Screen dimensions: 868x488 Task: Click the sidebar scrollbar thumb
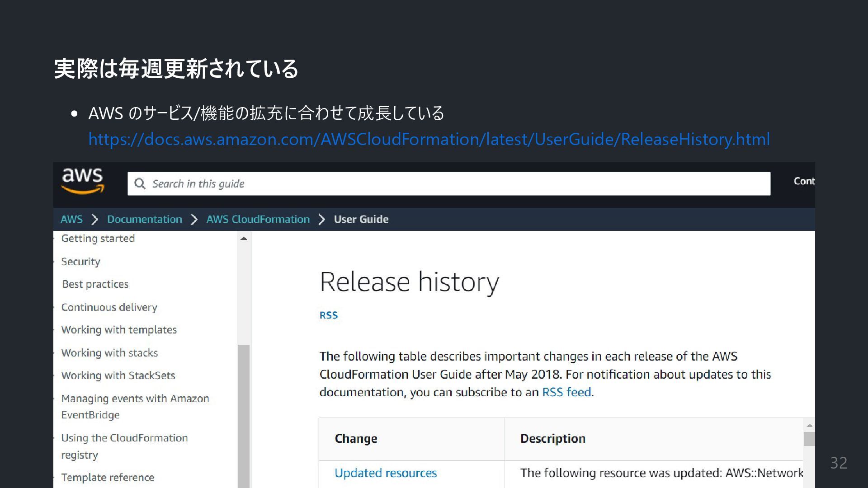coord(244,416)
